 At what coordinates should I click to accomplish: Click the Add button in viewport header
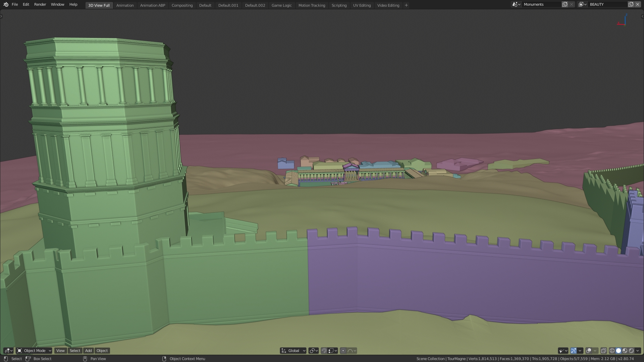click(88, 351)
